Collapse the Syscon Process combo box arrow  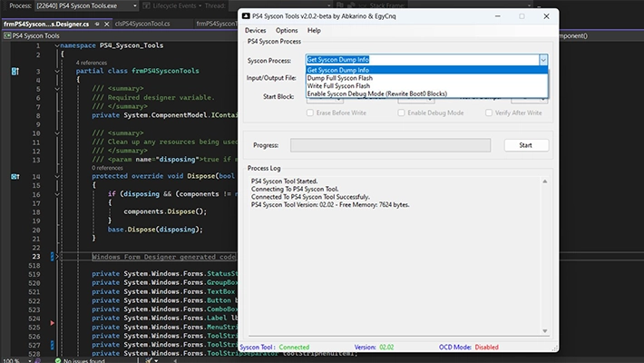543,60
